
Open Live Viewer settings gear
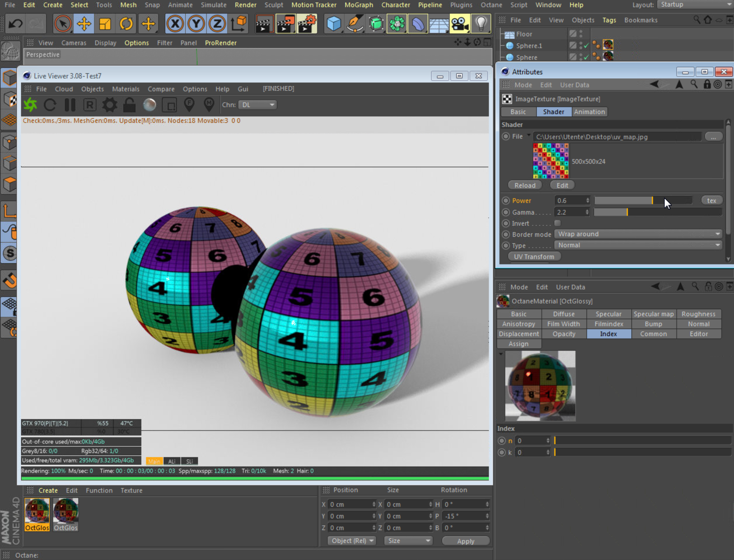(109, 105)
